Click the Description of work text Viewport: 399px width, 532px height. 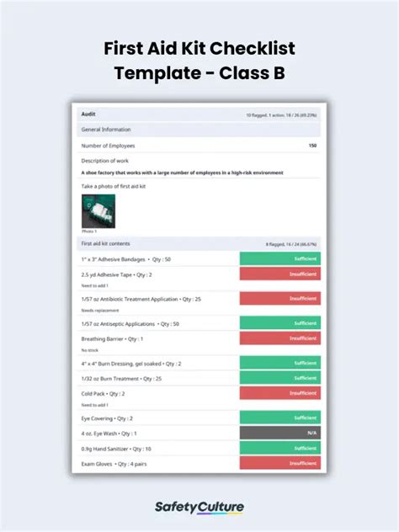pyautogui.click(x=182, y=173)
